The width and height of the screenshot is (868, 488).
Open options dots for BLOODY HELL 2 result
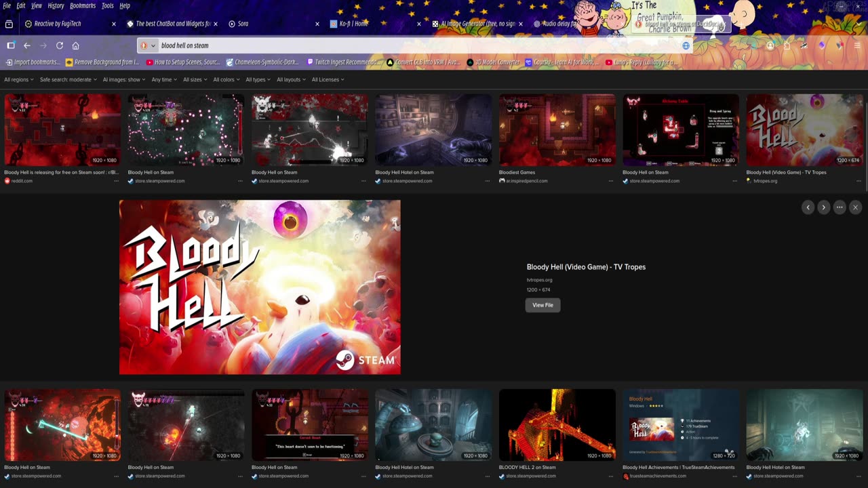(611, 476)
